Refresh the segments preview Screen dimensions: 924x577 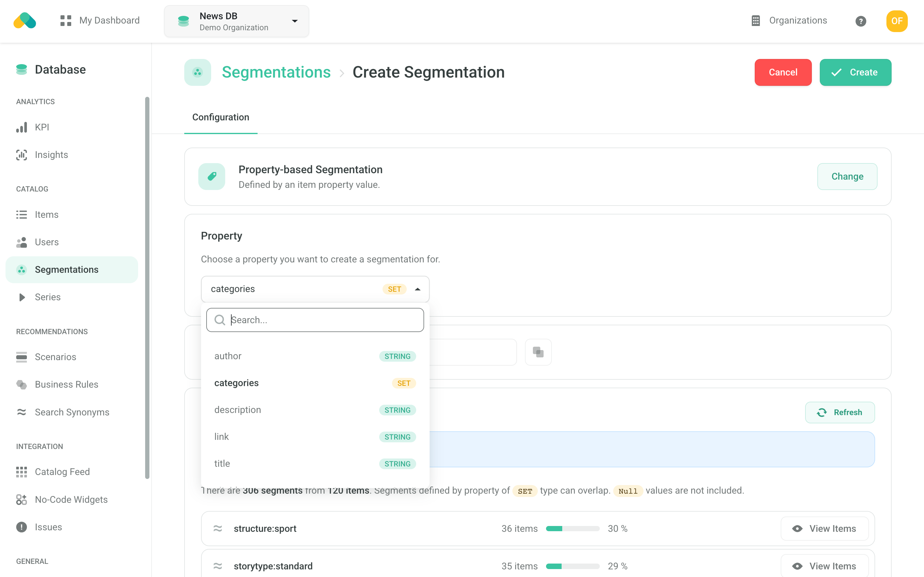(840, 412)
